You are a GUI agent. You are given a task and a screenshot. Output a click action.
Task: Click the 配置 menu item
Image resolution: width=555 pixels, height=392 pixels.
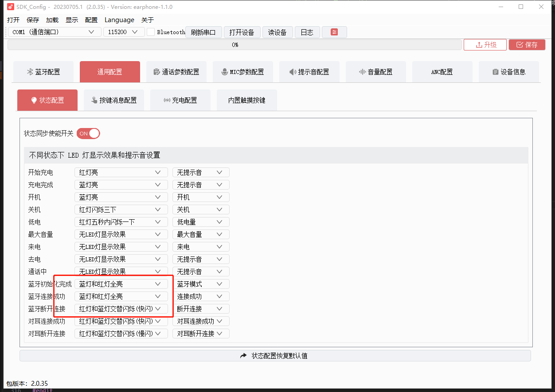click(91, 20)
